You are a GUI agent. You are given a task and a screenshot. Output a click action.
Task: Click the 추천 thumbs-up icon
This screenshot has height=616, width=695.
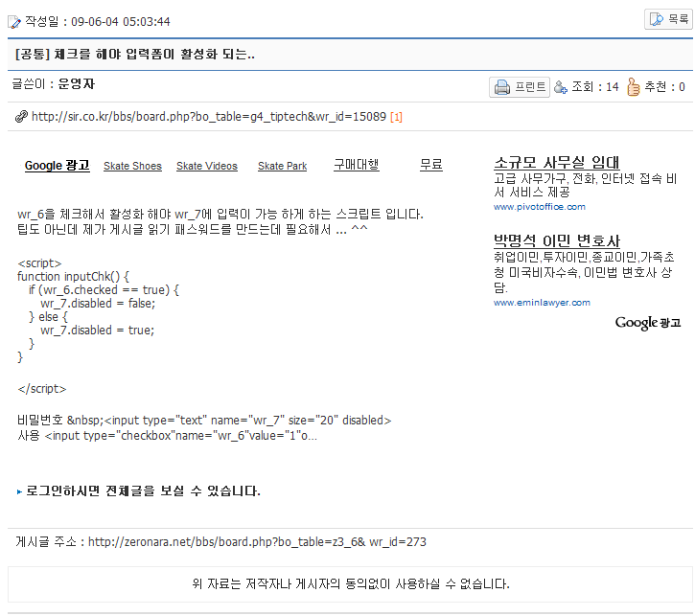click(633, 87)
